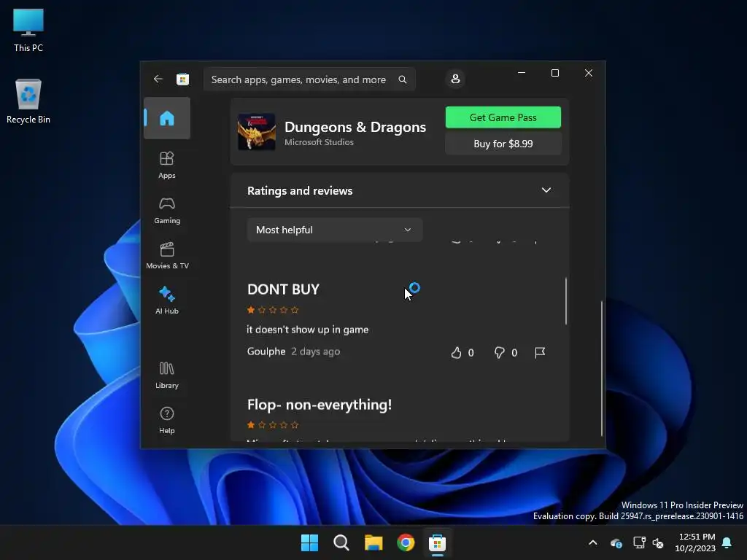Click the OneDrive cloud tray icon
Viewport: 747px width, 560px height.
(x=616, y=542)
